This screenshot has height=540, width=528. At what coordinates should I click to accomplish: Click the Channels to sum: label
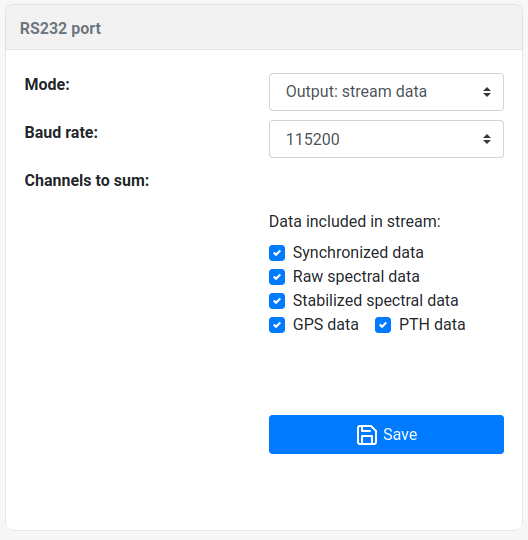pos(87,180)
